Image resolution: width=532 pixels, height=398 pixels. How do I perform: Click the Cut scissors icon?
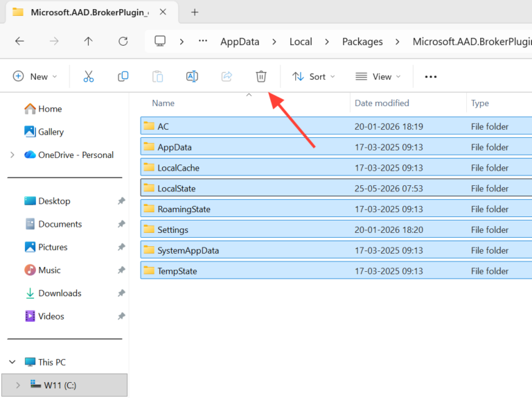click(89, 76)
